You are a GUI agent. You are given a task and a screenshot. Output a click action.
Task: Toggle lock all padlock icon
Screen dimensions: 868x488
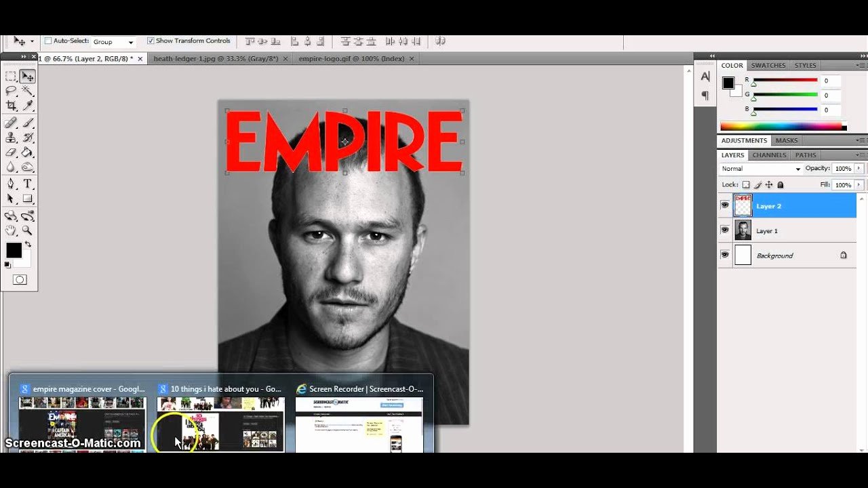(781, 184)
